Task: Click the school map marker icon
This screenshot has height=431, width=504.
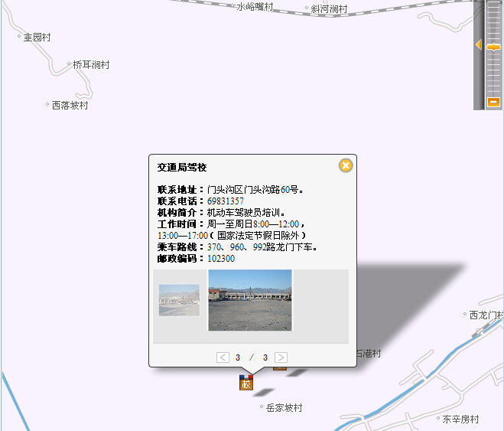Action: click(246, 383)
